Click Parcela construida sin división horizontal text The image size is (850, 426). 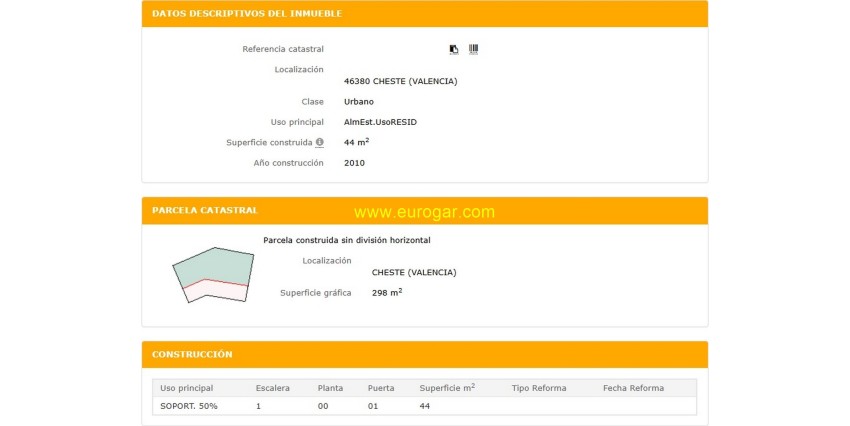346,240
